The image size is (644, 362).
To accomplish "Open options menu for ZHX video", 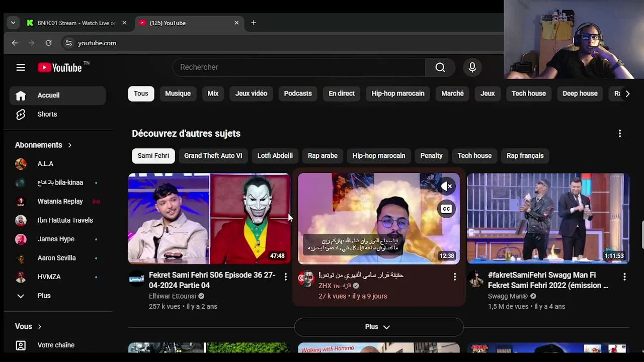I will [x=455, y=277].
